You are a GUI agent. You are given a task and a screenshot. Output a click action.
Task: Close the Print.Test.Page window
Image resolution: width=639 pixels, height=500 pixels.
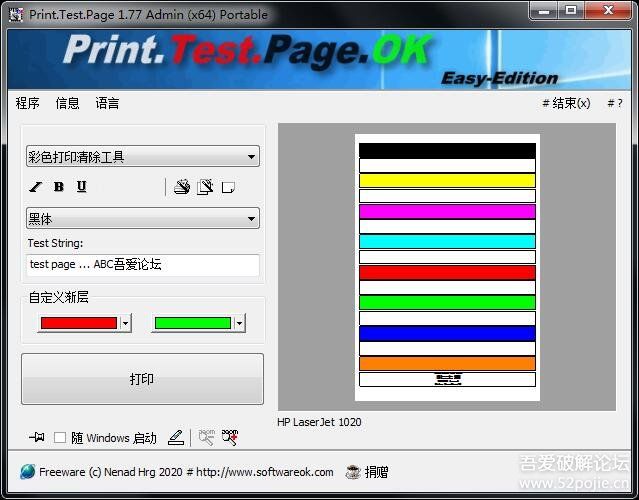point(608,11)
